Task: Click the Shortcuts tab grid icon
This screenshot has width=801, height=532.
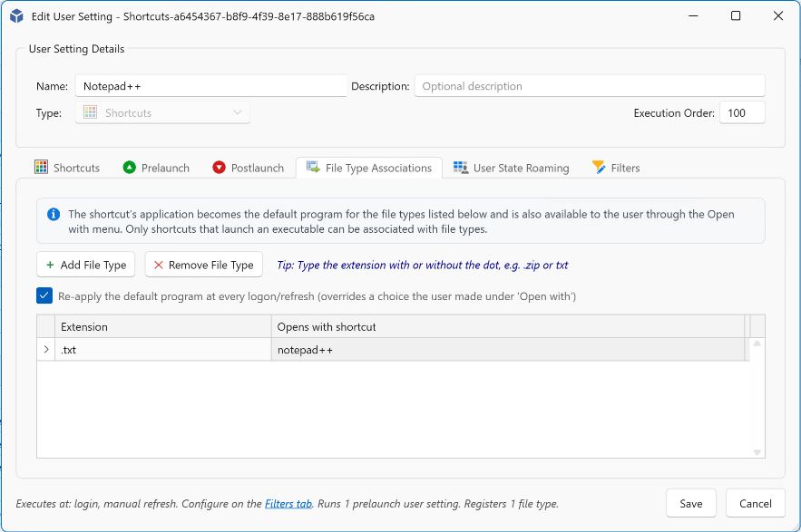Action: (42, 167)
